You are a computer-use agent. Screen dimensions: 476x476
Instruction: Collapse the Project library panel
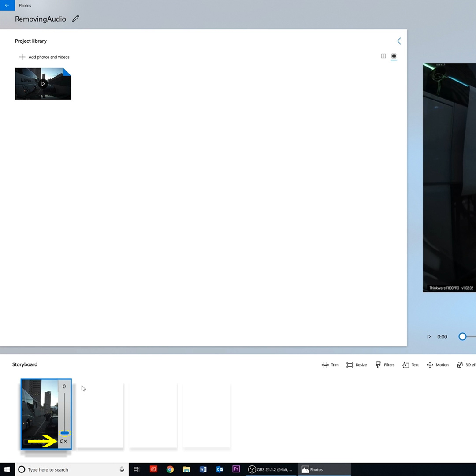pos(399,41)
